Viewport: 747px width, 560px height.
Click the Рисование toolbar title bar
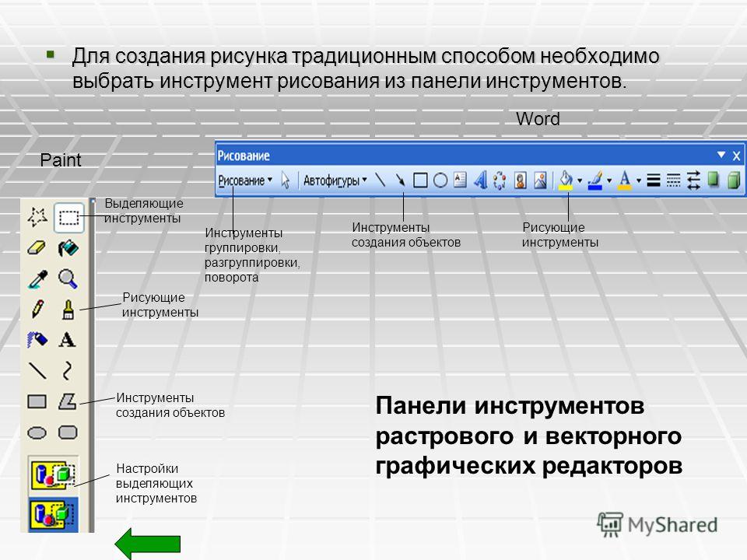480,156
